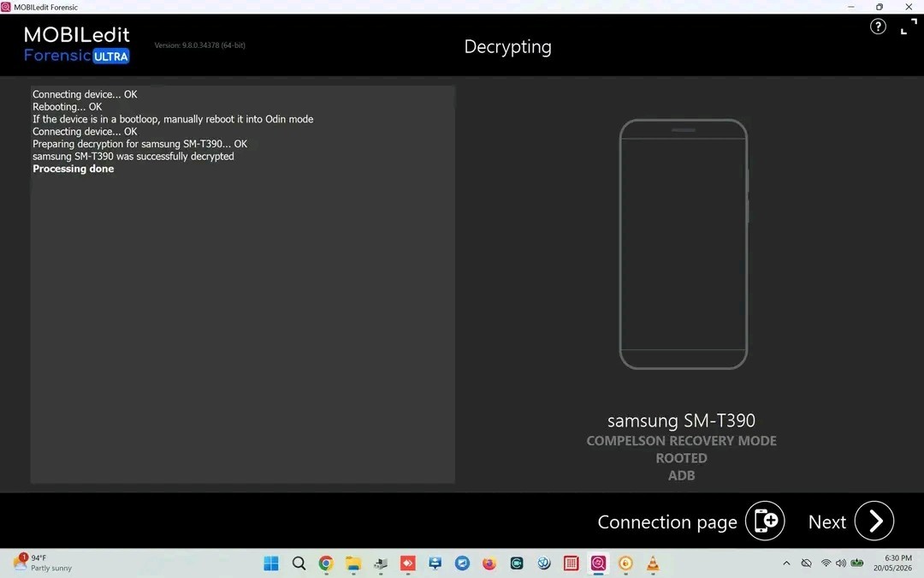This screenshot has width=924, height=578.
Task: Click the ROOTED status label
Action: [681, 458]
